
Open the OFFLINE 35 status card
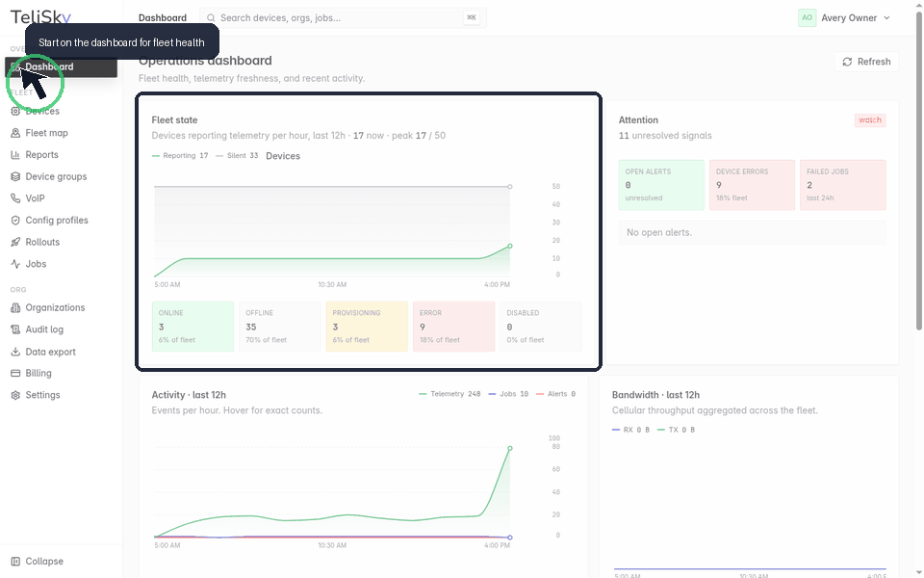[x=280, y=327]
